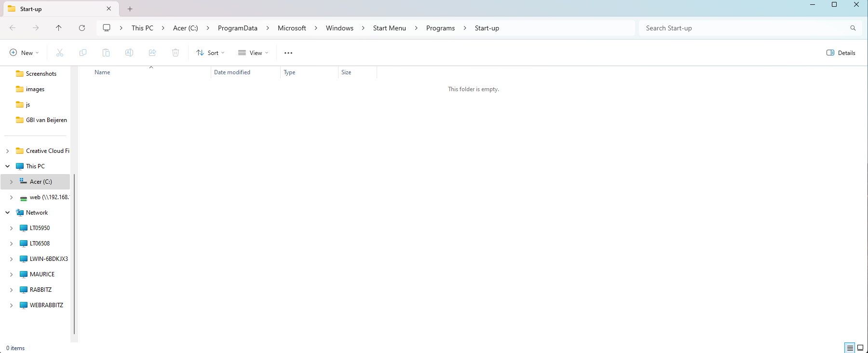Open the See more (three dots) menu
This screenshot has width=868, height=353.
[x=288, y=53]
